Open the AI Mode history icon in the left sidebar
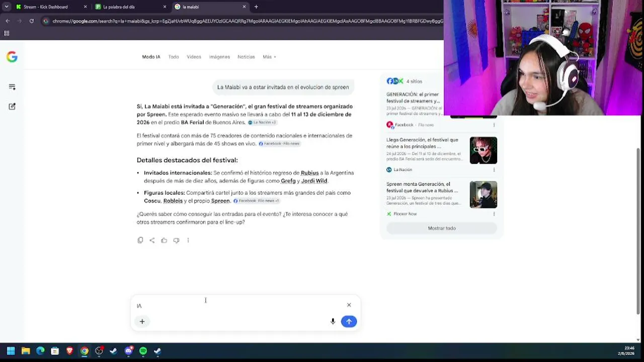This screenshot has height=362, width=644. 12,87
